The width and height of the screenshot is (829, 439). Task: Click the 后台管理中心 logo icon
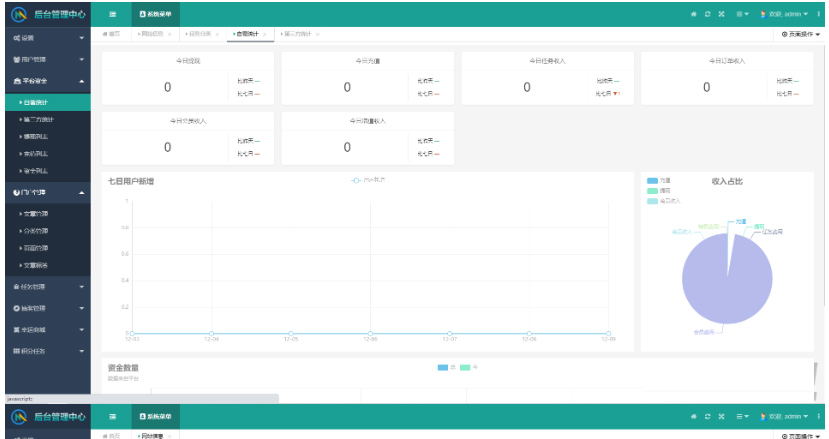coord(19,14)
